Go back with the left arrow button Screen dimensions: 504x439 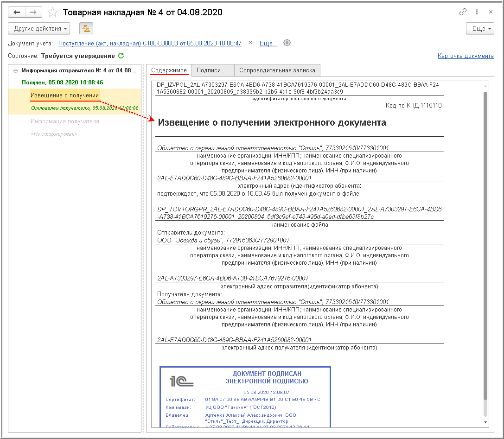[x=17, y=12]
